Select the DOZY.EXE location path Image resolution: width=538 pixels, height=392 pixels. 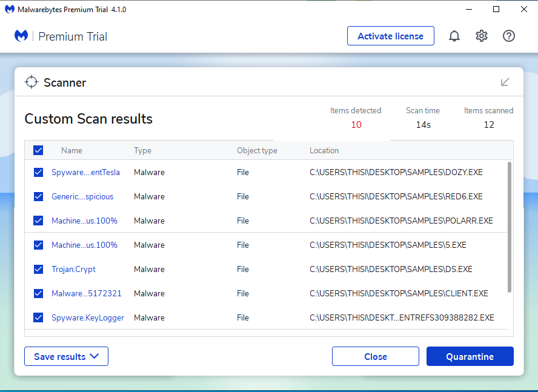click(396, 172)
